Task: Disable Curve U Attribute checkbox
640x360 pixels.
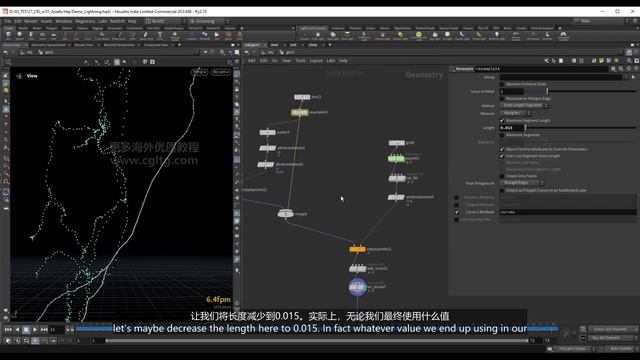Action: 457,212
